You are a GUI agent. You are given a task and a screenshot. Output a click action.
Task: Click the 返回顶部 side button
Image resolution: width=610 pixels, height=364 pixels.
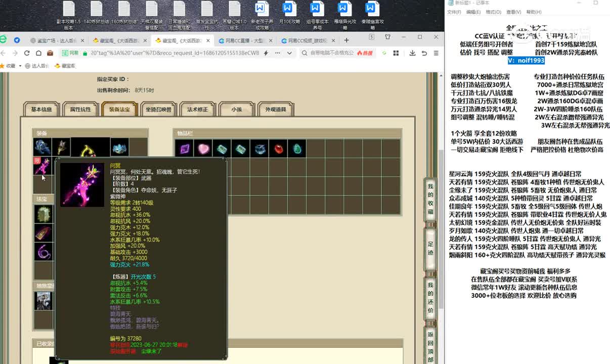point(430,346)
